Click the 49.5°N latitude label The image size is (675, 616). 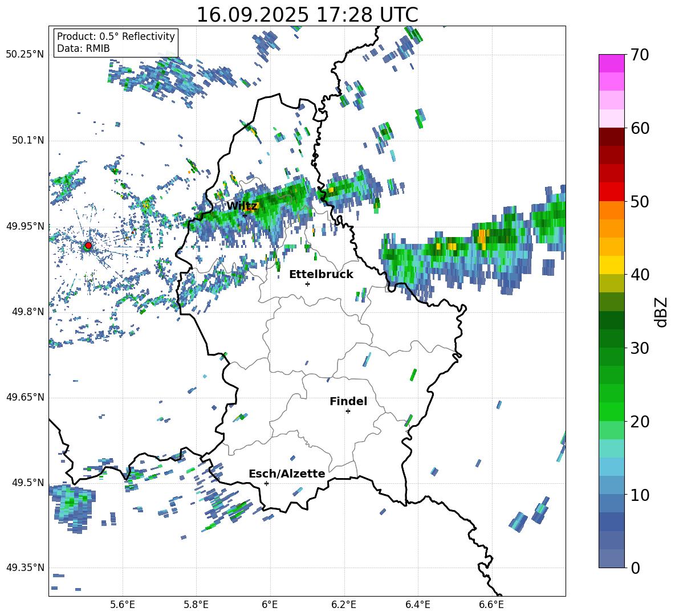click(x=28, y=483)
